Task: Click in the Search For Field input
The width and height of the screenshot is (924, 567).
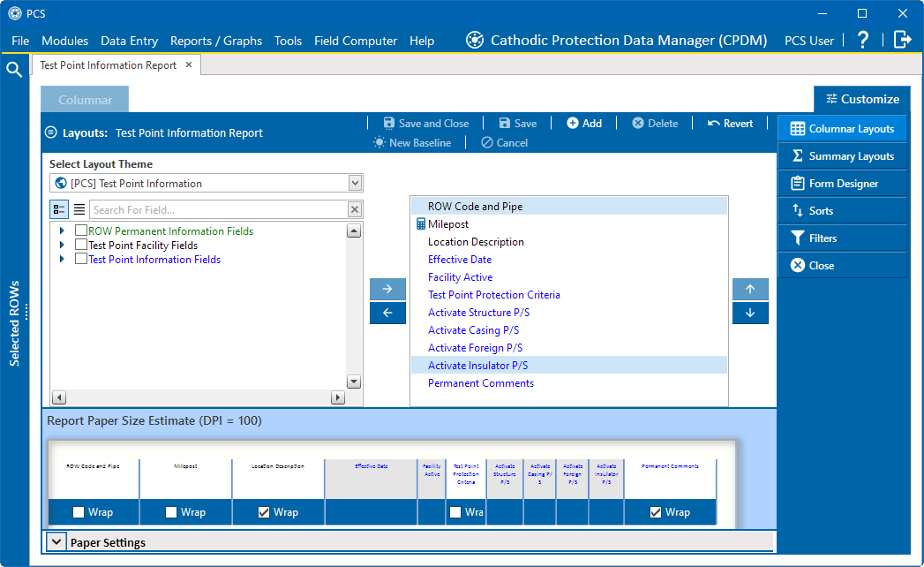Action: [219, 209]
